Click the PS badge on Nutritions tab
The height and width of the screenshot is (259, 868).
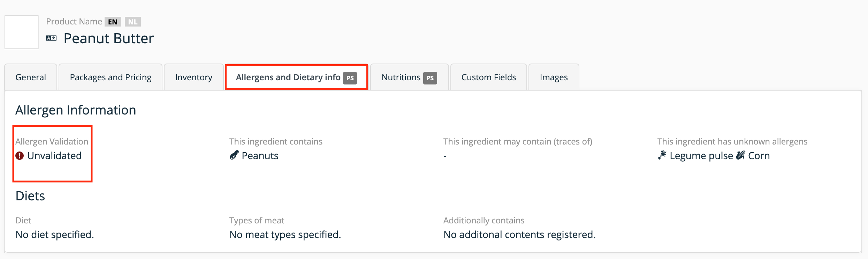430,78
